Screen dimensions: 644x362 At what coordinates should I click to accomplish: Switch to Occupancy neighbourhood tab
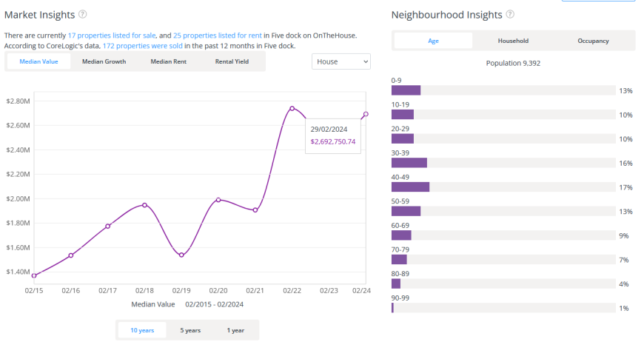[x=593, y=41]
